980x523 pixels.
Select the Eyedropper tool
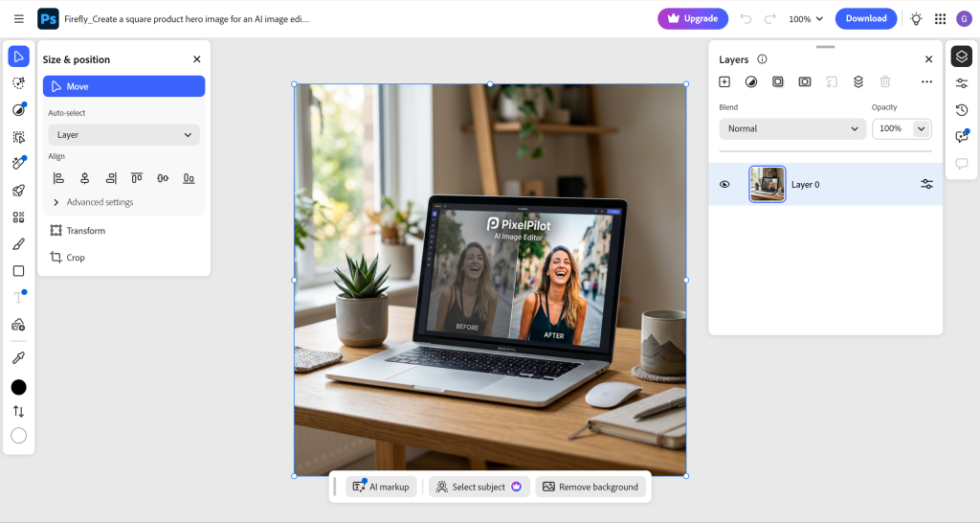tap(19, 358)
